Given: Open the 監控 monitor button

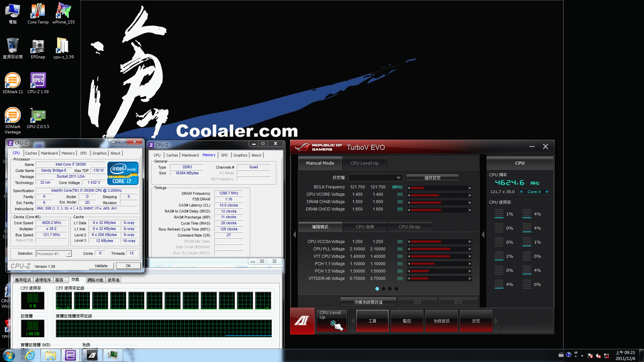Looking at the screenshot, I should click(407, 321).
